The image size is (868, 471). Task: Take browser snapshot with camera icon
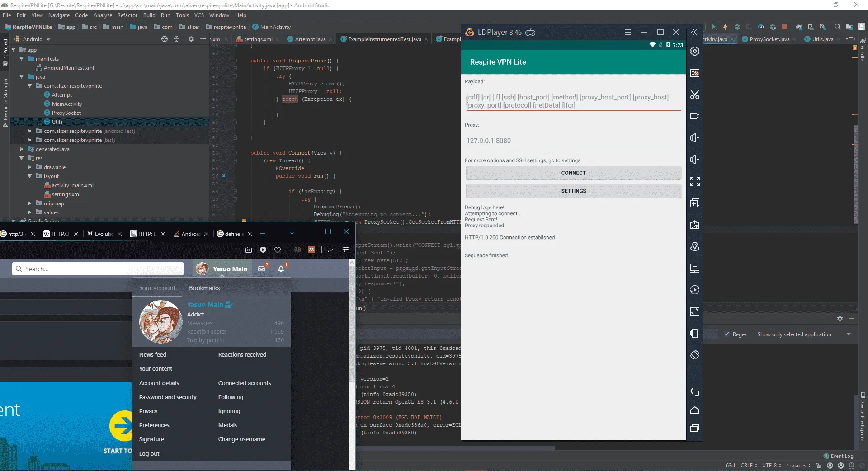point(249,250)
